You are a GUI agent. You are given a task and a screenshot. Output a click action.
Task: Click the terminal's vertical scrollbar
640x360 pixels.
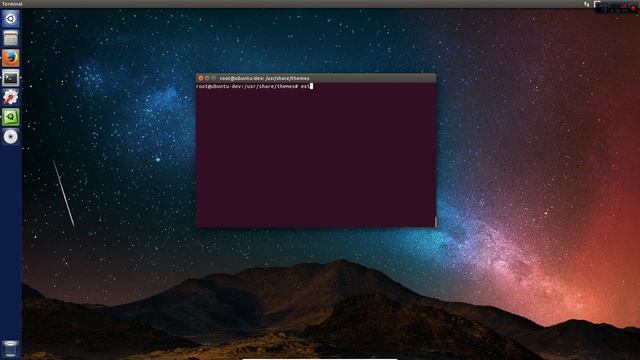436,222
